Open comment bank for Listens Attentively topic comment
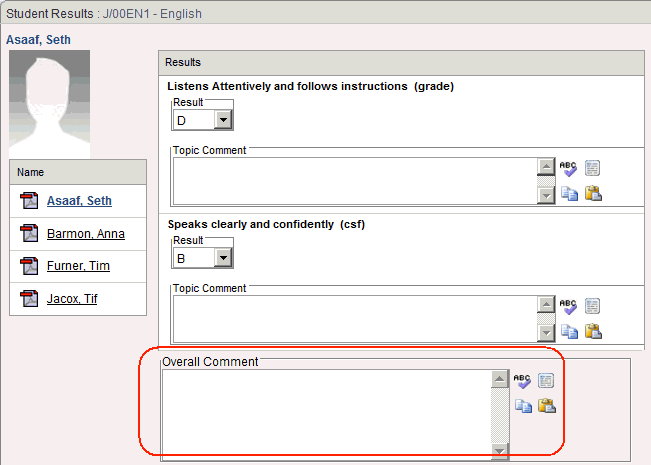The image size is (651, 465). tap(592, 168)
